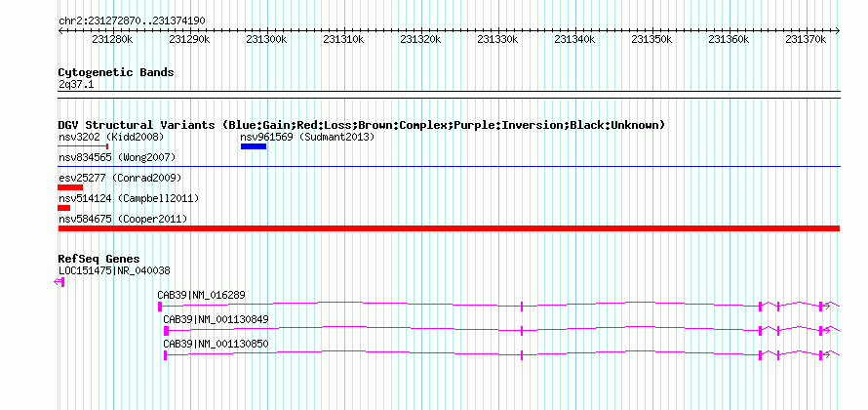Select the blue nsv961569 gain bar
The image size is (868, 410).
tap(254, 146)
